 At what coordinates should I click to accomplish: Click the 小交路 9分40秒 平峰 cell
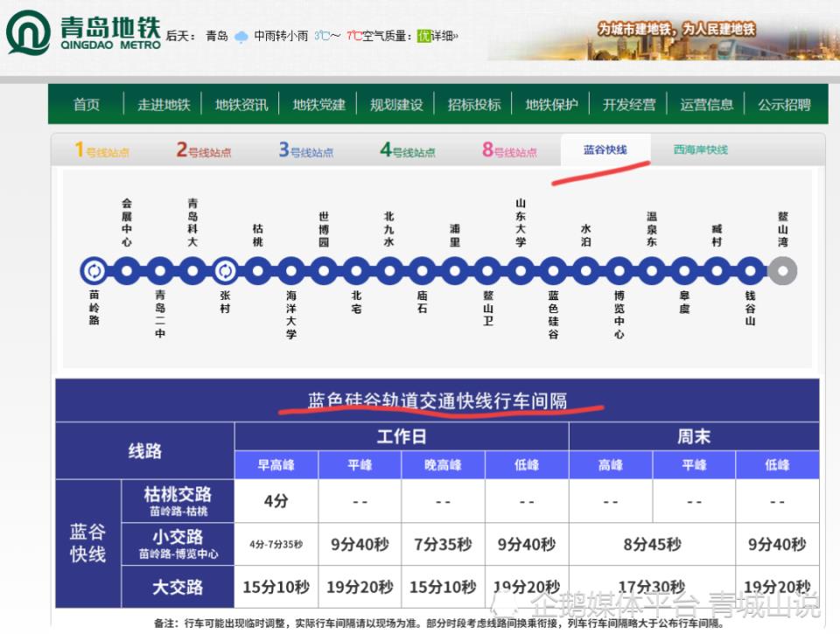coord(360,545)
